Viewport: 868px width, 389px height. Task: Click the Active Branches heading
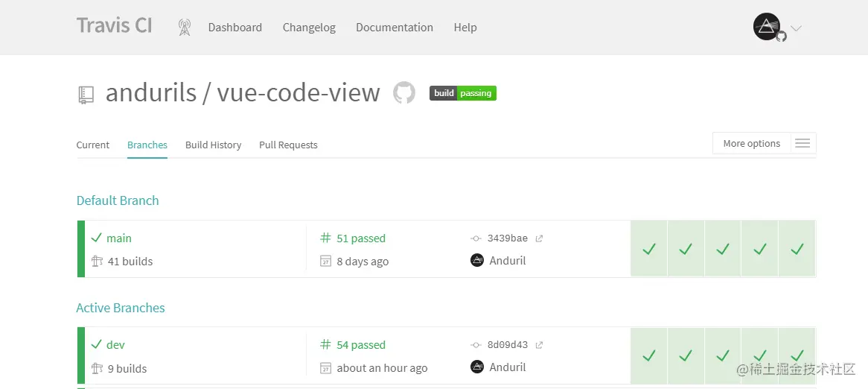pyautogui.click(x=120, y=308)
